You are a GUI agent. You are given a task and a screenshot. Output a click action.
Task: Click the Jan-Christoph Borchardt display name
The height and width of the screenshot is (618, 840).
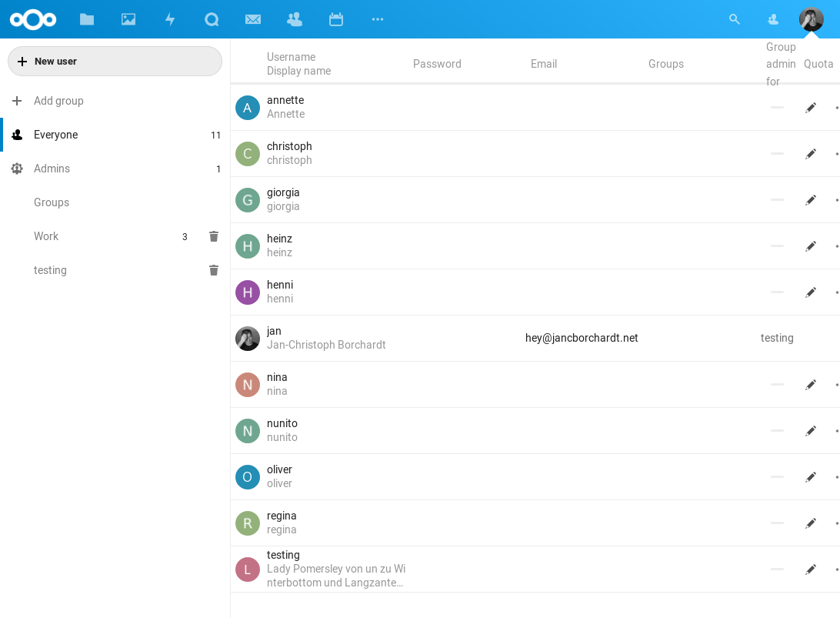coord(326,346)
